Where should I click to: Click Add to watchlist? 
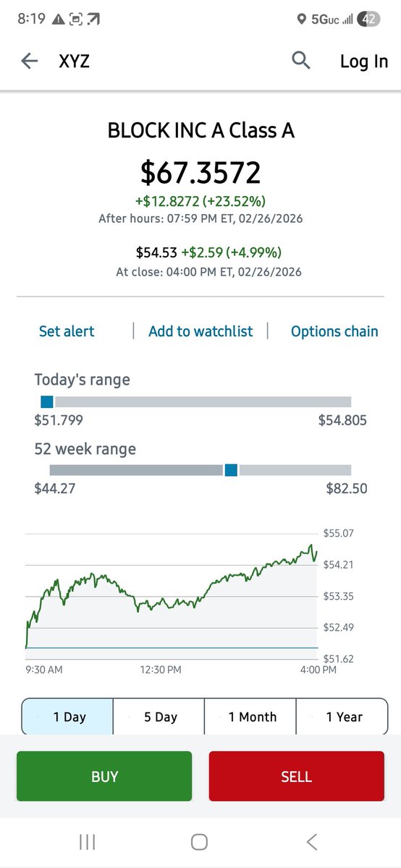pos(200,331)
